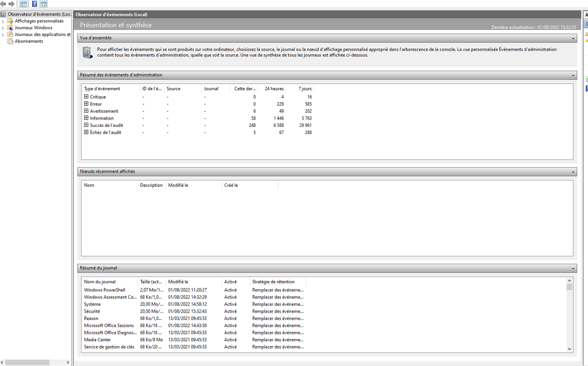The width and height of the screenshot is (588, 366).
Task: Sort by Taille (act... column header
Action: pyautogui.click(x=152, y=282)
